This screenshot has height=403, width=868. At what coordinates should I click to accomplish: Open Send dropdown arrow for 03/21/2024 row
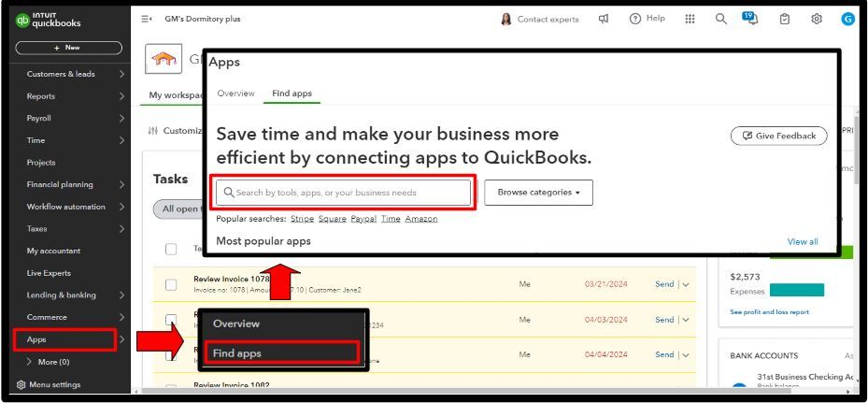(x=686, y=284)
